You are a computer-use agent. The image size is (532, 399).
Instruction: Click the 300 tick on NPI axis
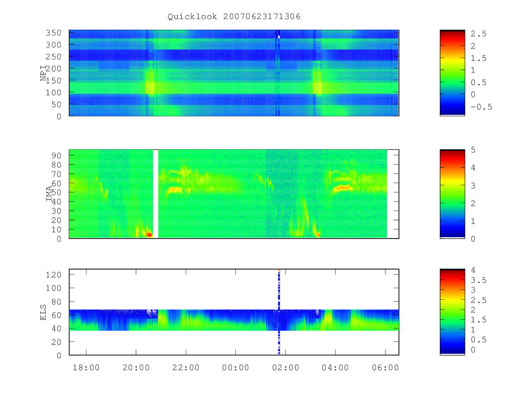(54, 45)
